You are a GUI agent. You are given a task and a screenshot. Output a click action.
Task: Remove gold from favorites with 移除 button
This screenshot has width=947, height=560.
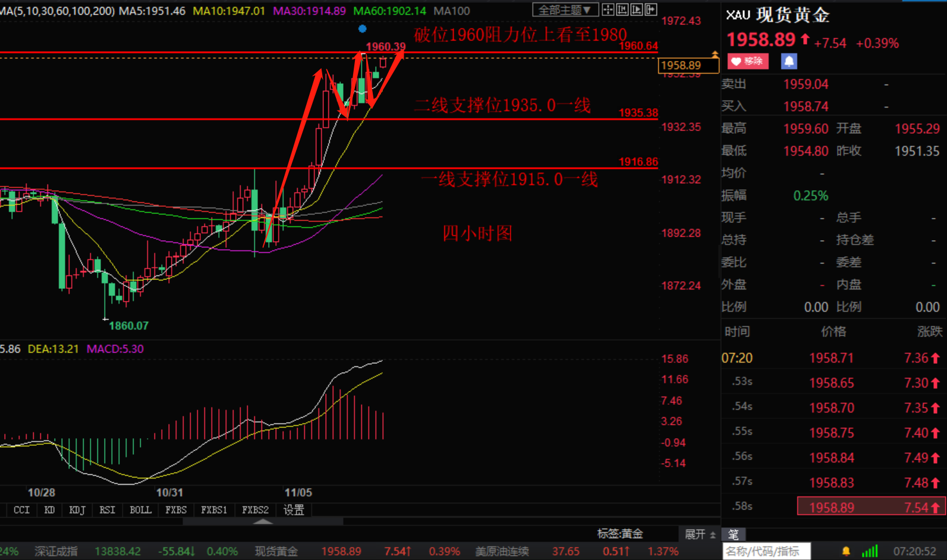tap(748, 61)
